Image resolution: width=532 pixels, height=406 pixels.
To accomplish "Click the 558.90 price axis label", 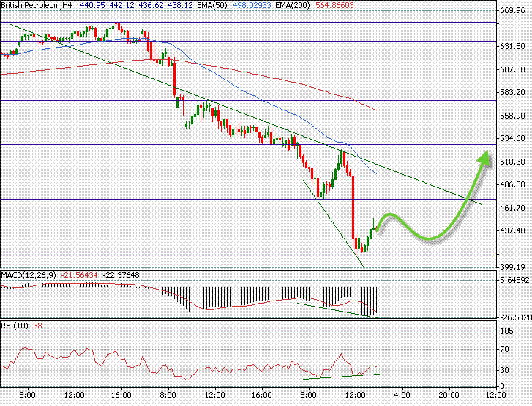I will coord(512,116).
